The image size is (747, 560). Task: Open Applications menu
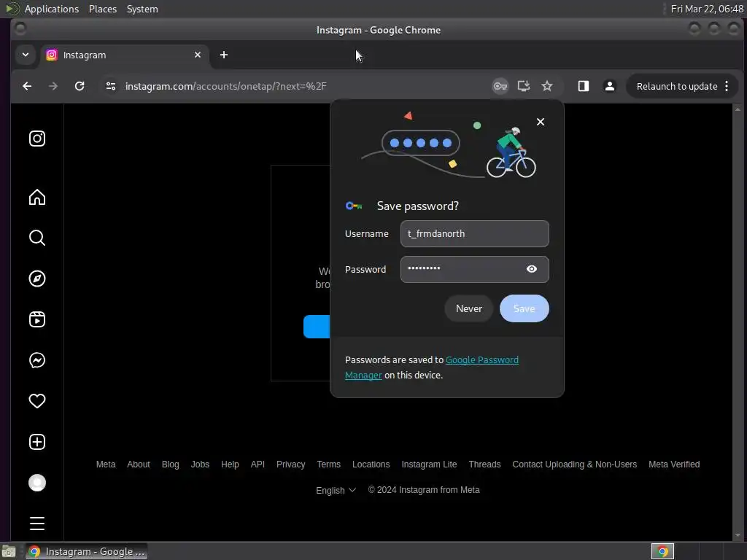pos(52,9)
